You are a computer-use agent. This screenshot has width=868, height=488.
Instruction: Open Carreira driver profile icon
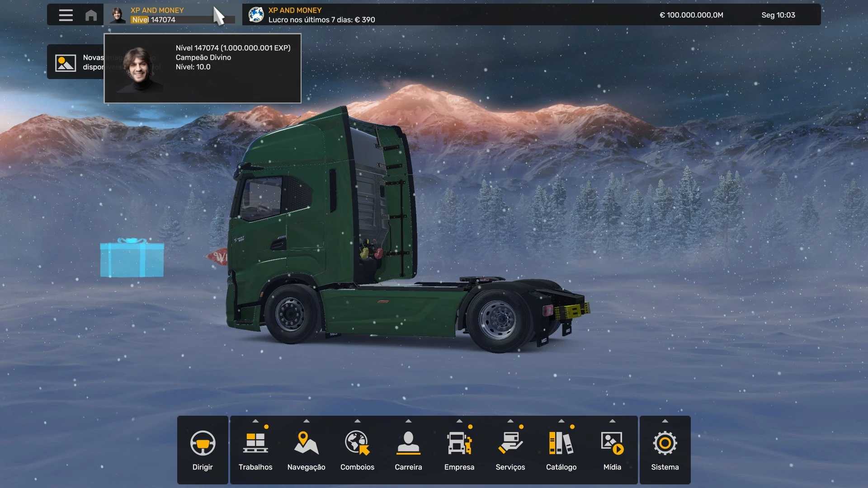click(x=408, y=443)
